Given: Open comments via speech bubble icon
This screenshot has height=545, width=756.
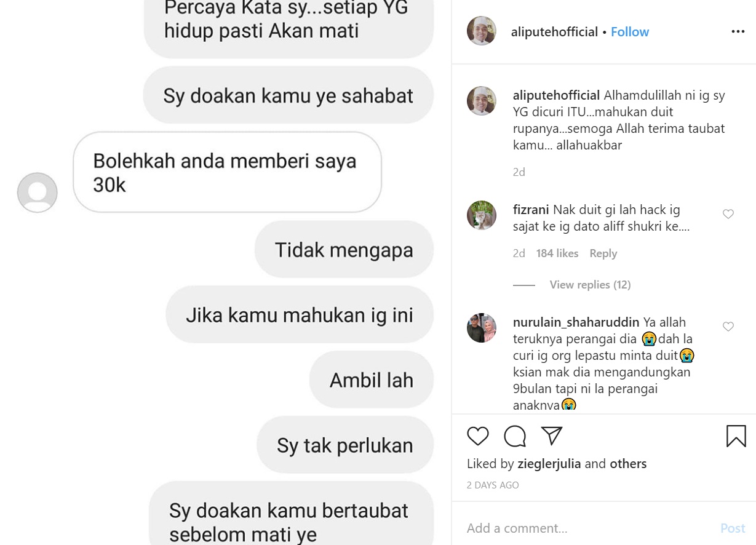Looking at the screenshot, I should point(515,436).
